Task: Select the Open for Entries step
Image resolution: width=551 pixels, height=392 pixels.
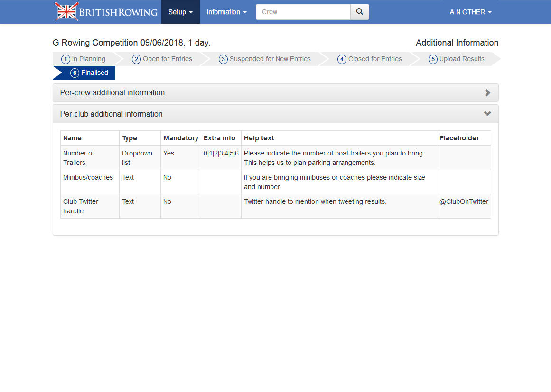Action: (x=162, y=59)
